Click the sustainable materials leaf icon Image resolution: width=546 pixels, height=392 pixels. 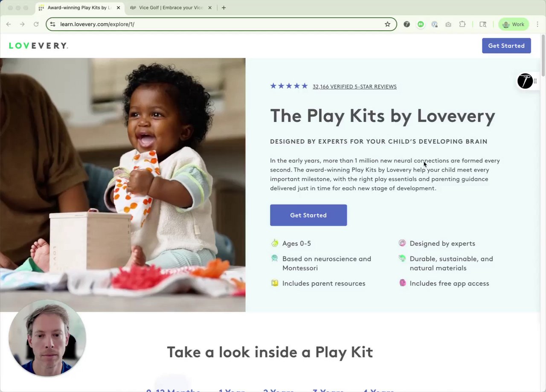[x=402, y=258]
